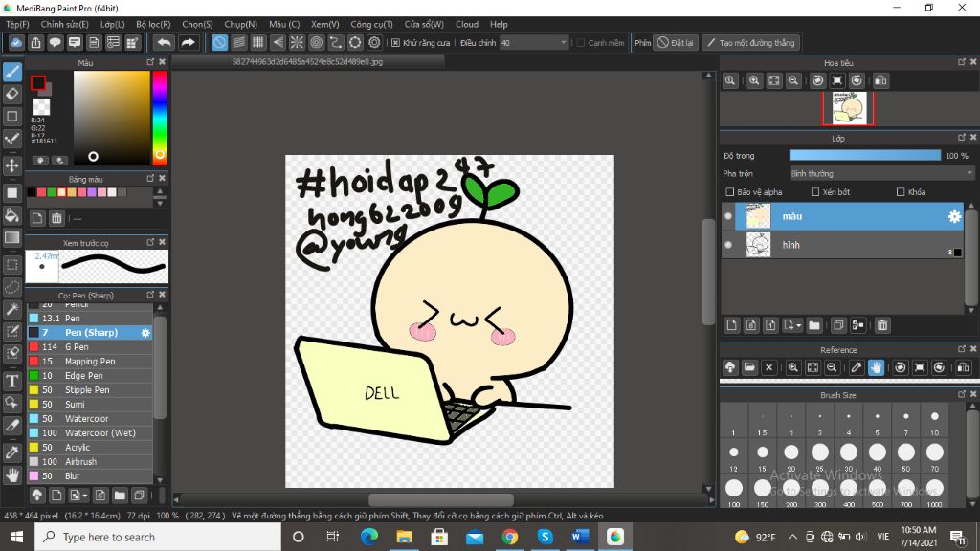Open Chỉnh sửa(E) menu

click(x=64, y=24)
